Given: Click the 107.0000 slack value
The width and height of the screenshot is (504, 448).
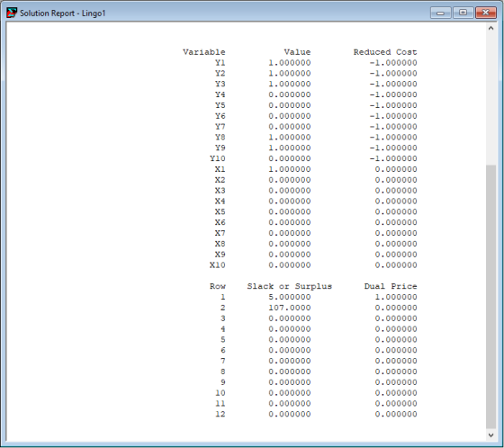Looking at the screenshot, I should [x=290, y=308].
